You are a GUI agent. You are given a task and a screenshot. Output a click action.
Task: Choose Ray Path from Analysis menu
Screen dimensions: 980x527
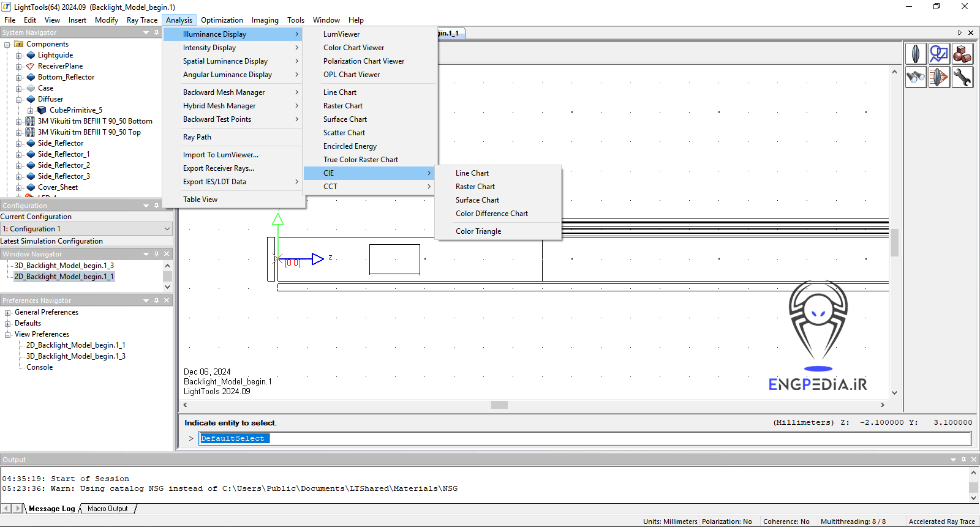(x=197, y=137)
